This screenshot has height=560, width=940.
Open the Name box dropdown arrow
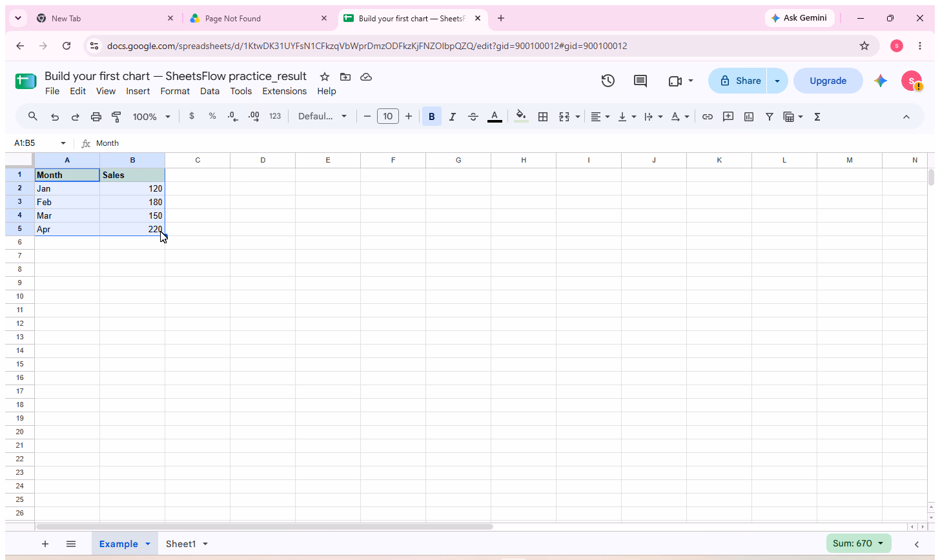63,143
